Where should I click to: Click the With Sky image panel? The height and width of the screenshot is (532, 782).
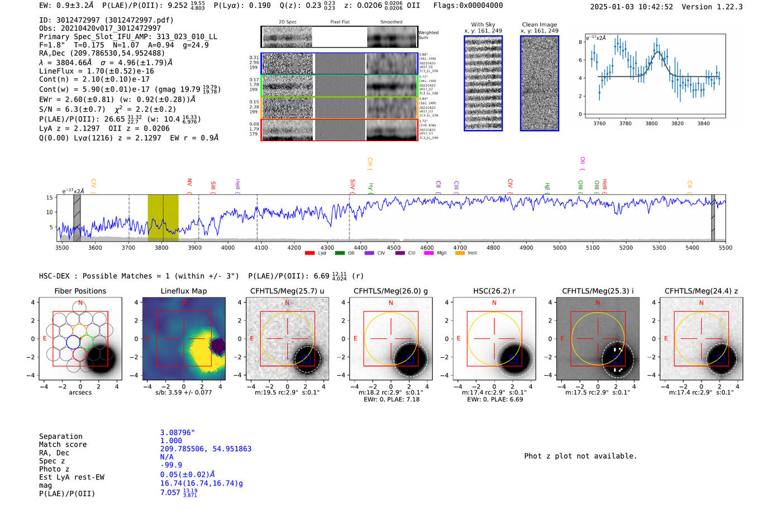(x=483, y=83)
